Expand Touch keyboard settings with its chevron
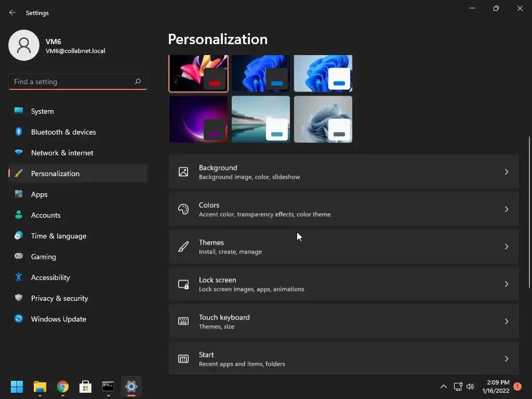 point(506,321)
